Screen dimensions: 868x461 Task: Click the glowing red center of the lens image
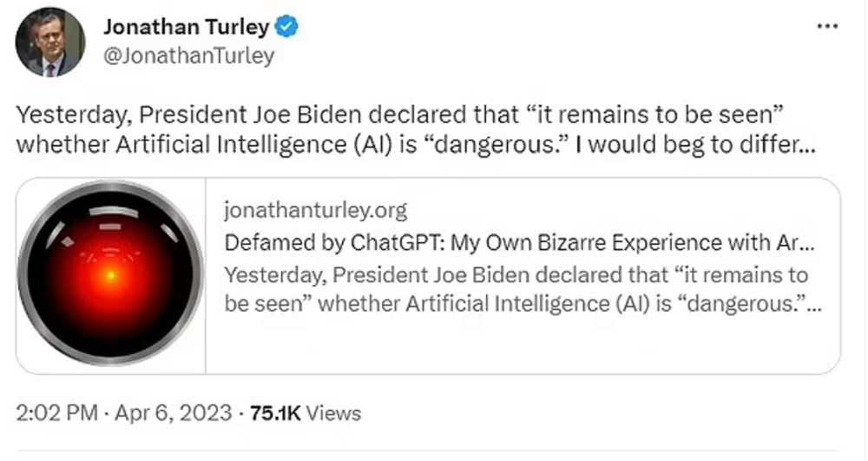[x=110, y=275]
